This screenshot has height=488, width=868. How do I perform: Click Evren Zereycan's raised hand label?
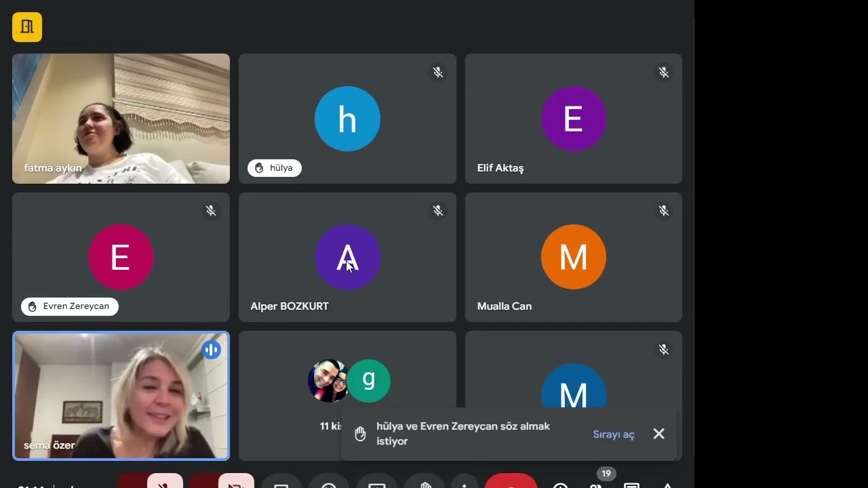click(x=70, y=306)
